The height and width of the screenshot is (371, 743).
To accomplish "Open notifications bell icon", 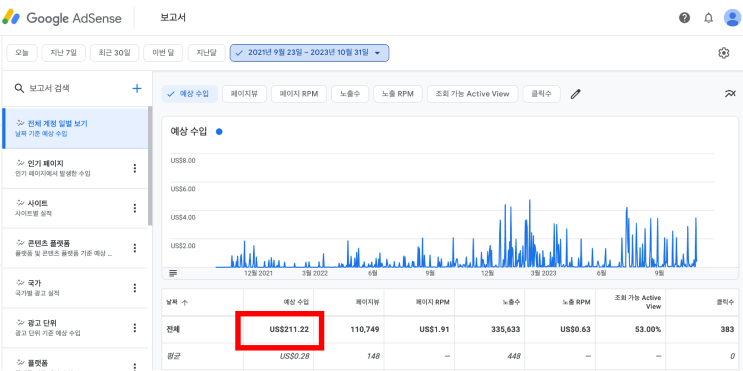I will [708, 18].
